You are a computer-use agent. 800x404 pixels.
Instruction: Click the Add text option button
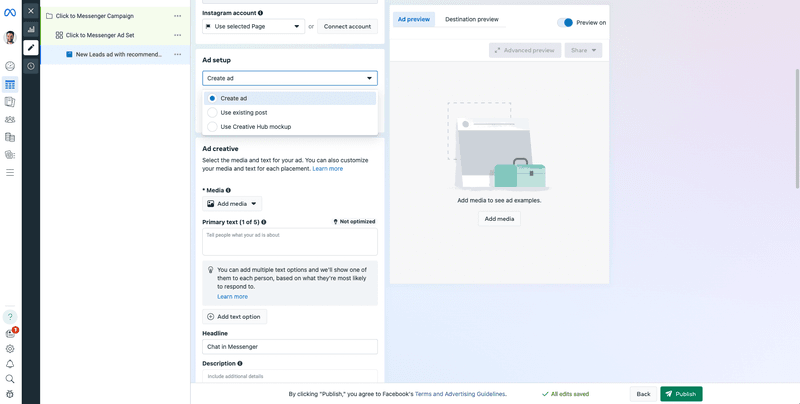[x=234, y=317]
